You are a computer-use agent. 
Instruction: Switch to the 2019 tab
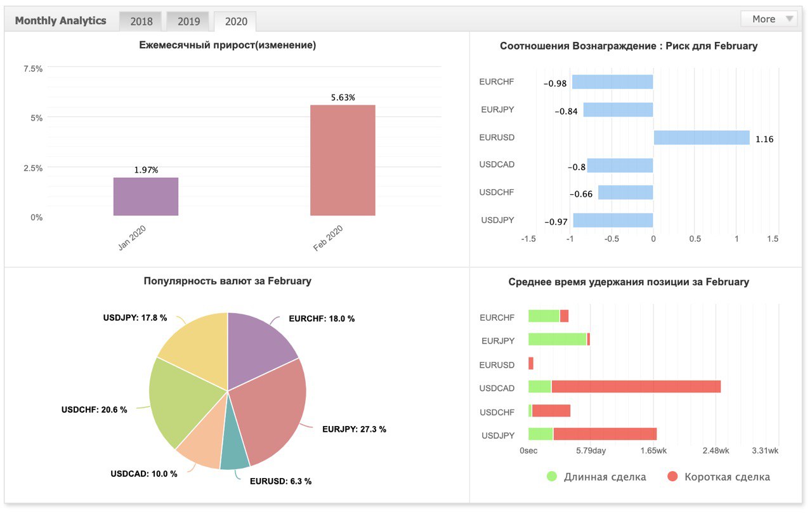click(188, 21)
